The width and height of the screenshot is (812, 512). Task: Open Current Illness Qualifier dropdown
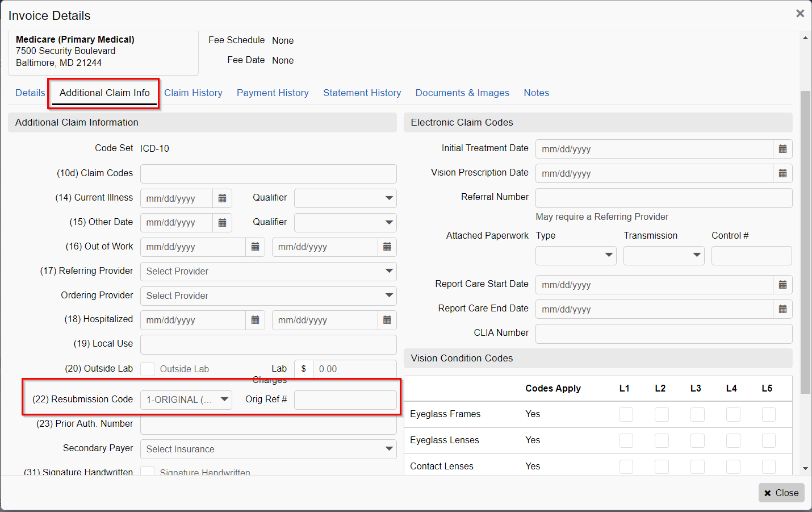(345, 198)
